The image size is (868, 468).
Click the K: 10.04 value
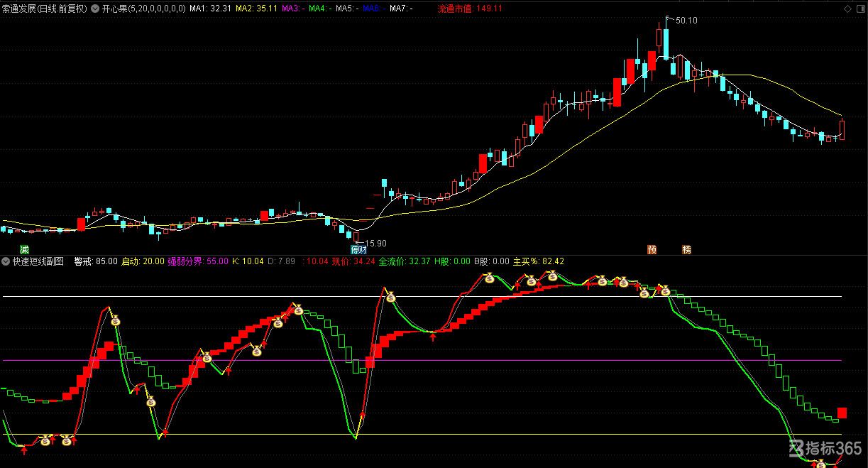(x=248, y=261)
